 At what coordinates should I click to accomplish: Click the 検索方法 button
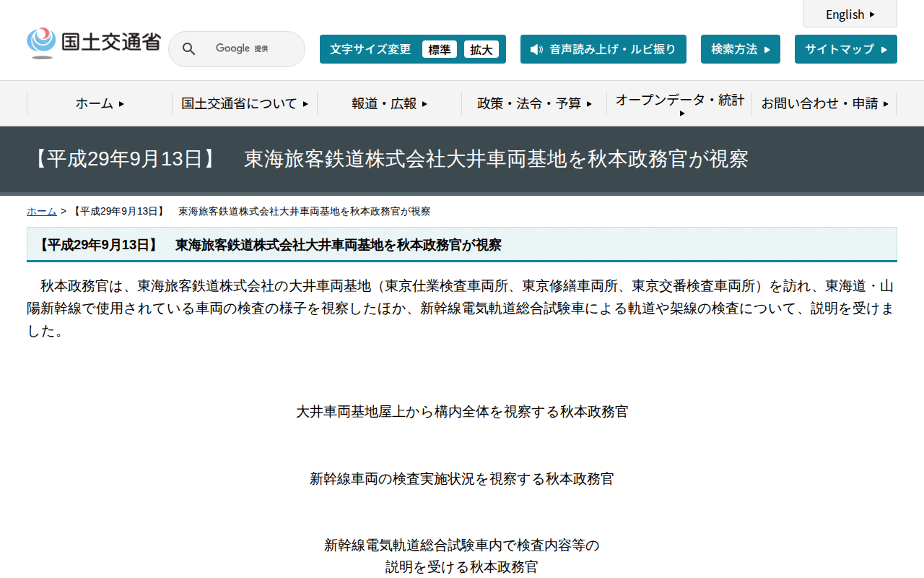[740, 48]
